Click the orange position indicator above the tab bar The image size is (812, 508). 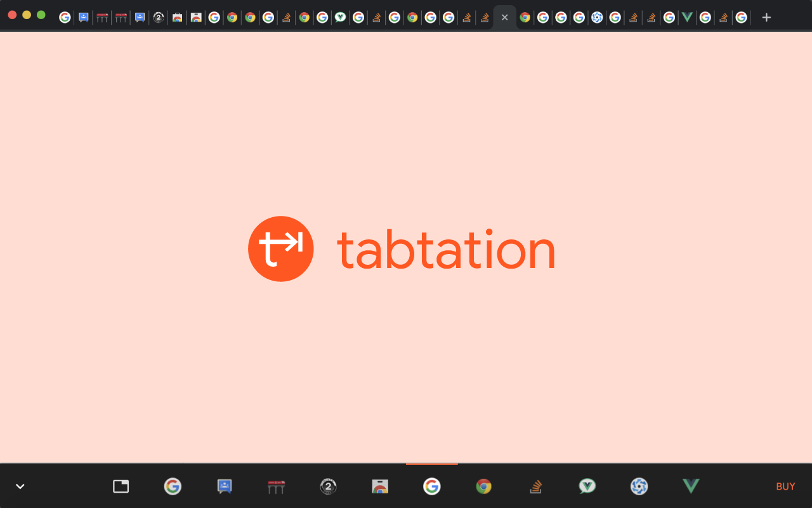click(x=432, y=465)
